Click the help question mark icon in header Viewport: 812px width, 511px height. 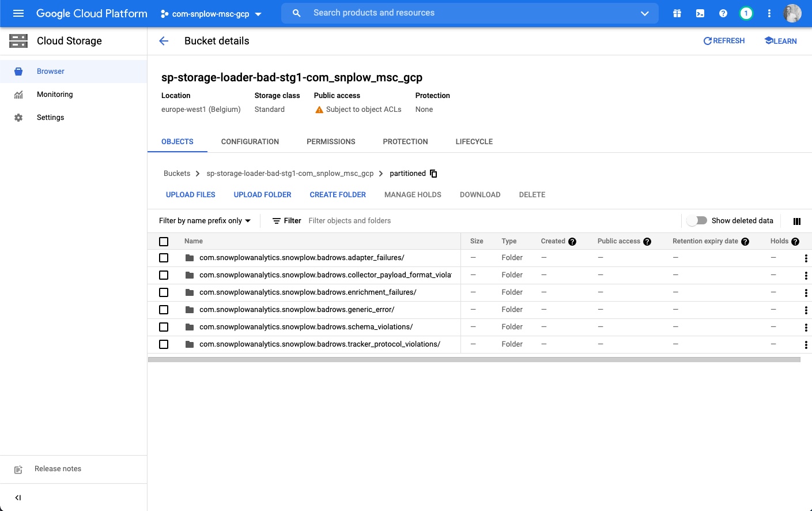(723, 13)
